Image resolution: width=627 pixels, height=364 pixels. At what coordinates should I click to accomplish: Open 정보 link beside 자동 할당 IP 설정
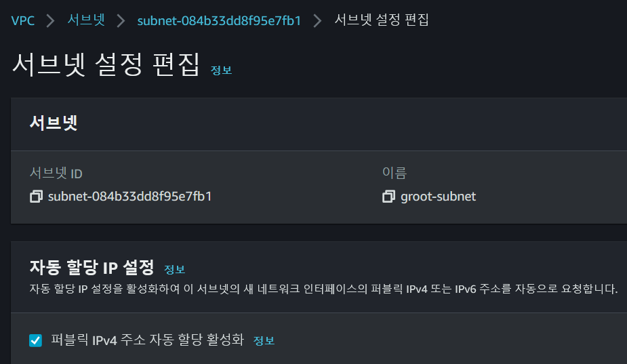tap(174, 269)
